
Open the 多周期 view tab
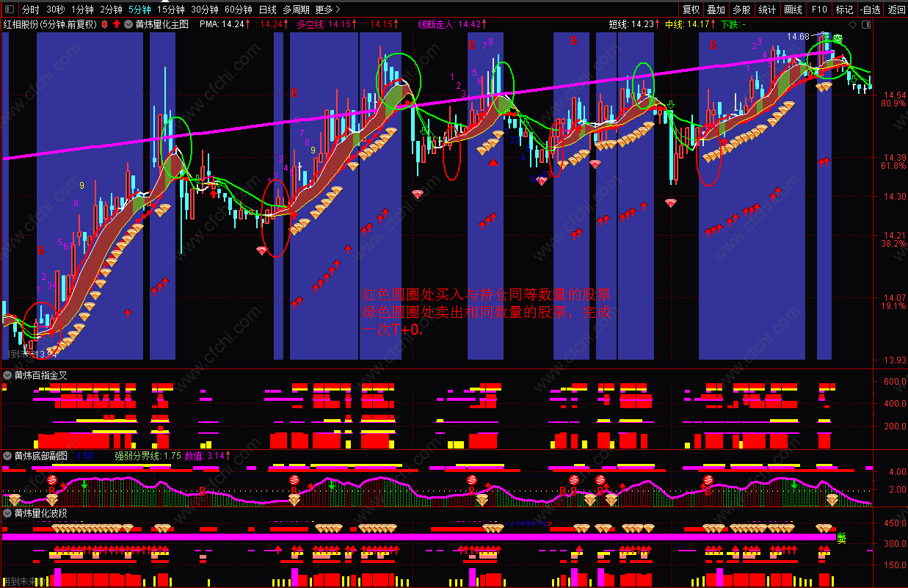coord(297,10)
